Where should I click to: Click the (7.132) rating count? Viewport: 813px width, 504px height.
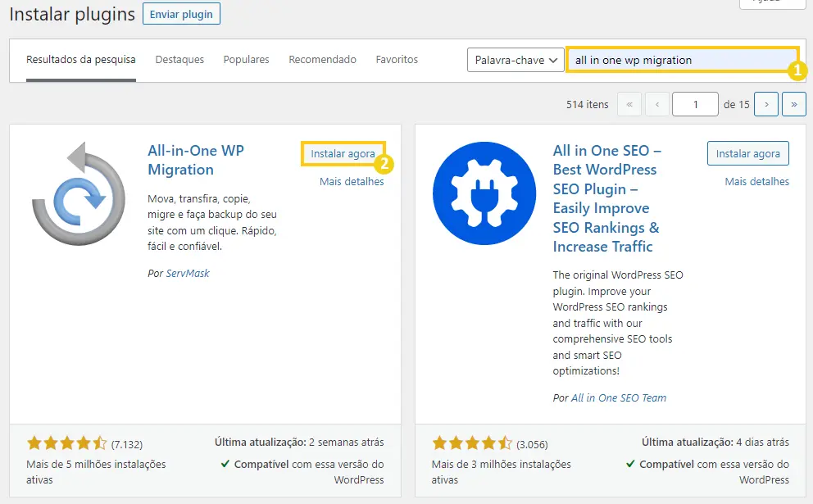pos(127,444)
